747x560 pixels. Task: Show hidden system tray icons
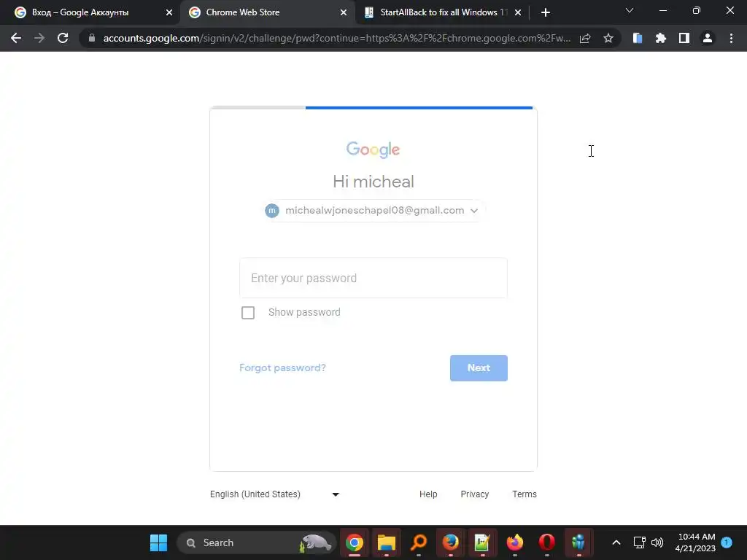pyautogui.click(x=616, y=542)
